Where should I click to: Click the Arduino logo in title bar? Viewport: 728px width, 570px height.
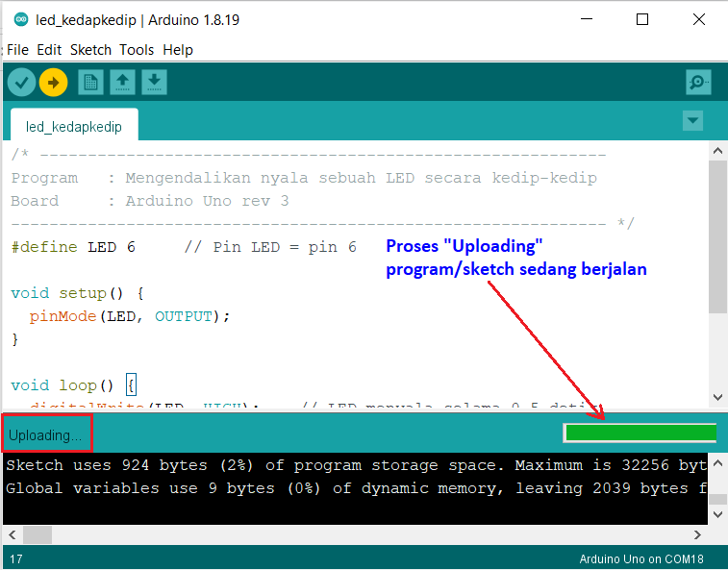click(21, 19)
